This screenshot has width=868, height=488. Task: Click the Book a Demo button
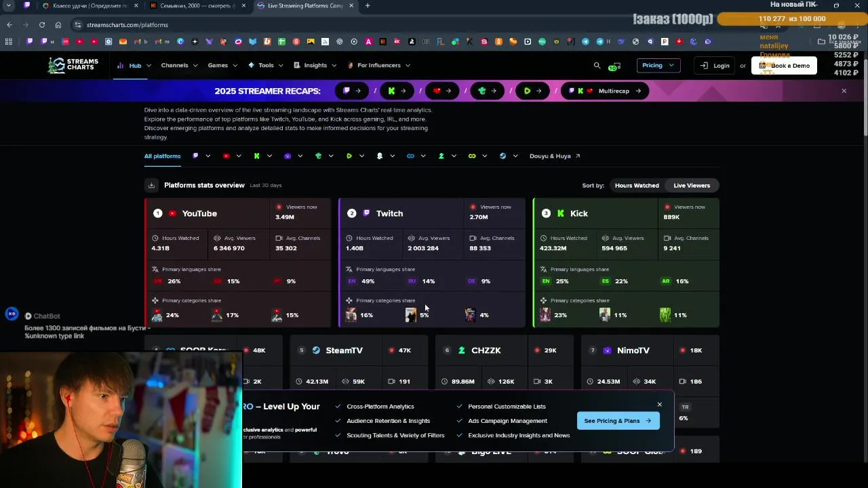(784, 66)
